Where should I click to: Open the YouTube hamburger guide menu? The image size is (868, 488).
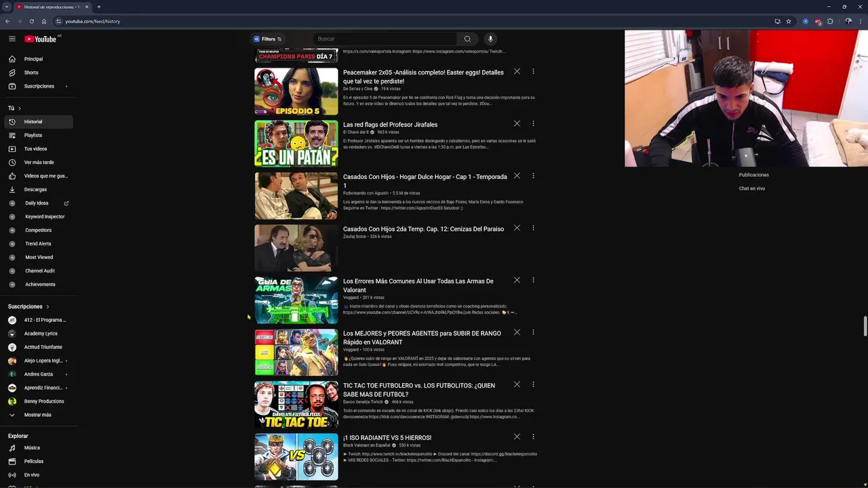[x=12, y=39]
